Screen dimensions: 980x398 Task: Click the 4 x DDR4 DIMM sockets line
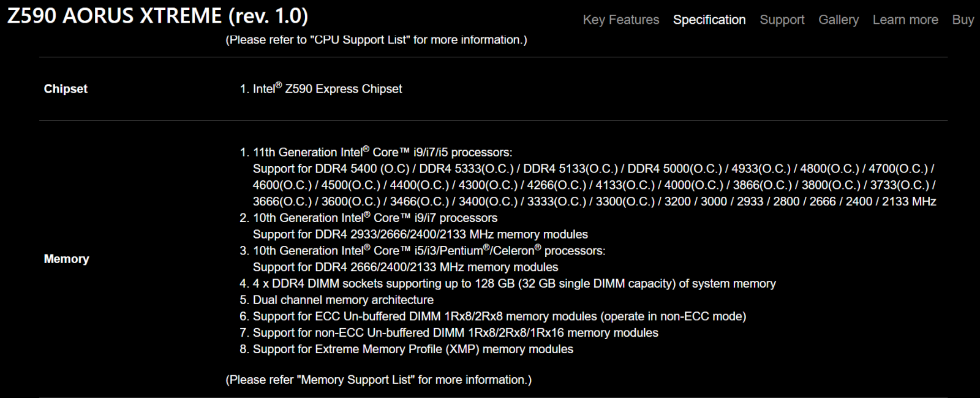pos(514,283)
